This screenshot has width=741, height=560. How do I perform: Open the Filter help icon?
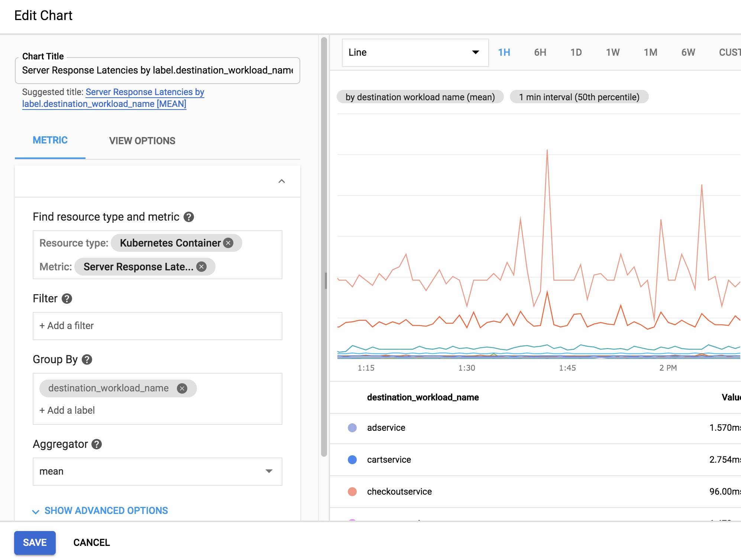click(x=67, y=299)
